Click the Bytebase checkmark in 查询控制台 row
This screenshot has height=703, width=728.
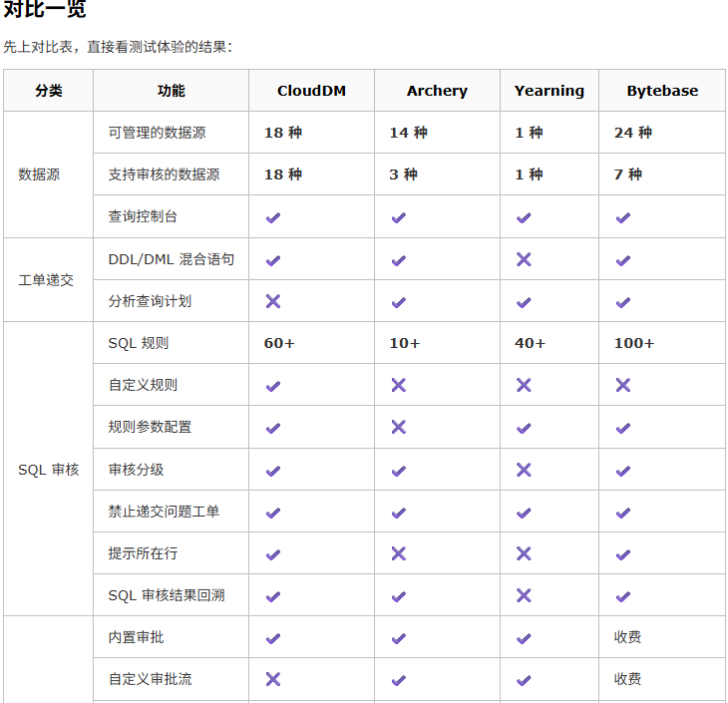(x=623, y=217)
